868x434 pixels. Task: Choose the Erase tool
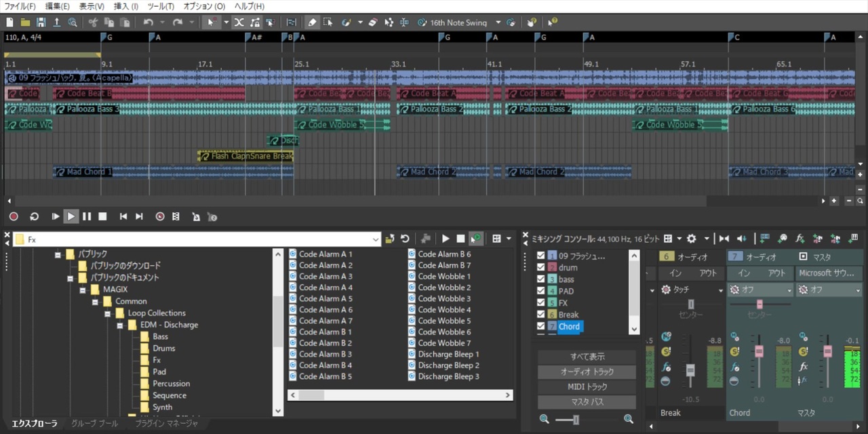372,22
